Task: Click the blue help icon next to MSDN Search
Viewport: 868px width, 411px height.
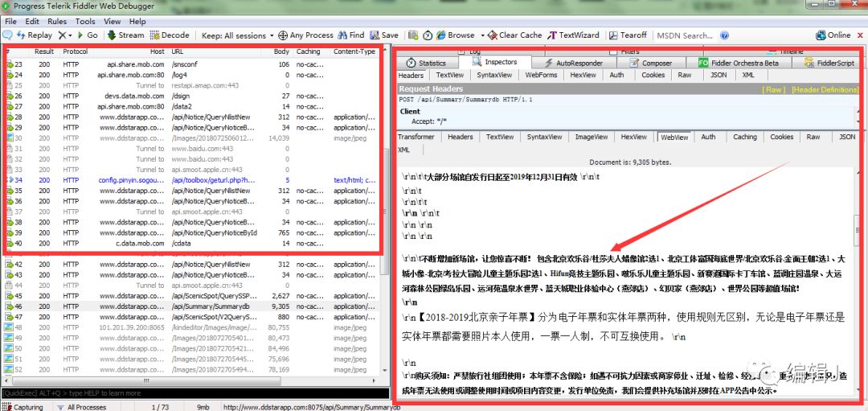Action: (x=725, y=35)
